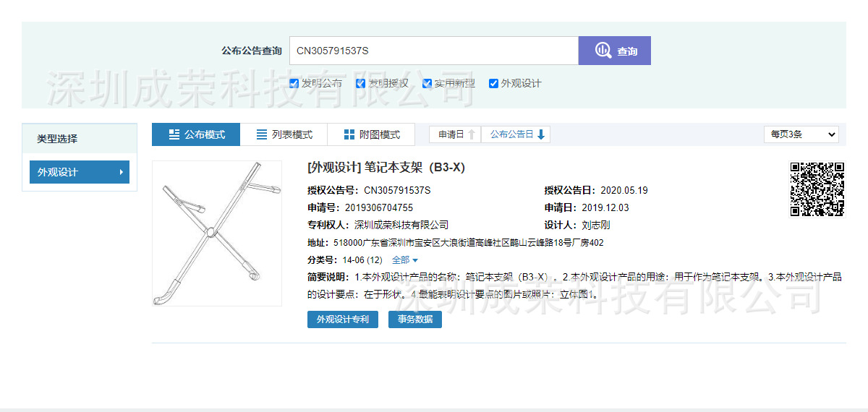The image size is (868, 412).
Task: Click the 列表模式 list icon
Action: click(x=262, y=134)
